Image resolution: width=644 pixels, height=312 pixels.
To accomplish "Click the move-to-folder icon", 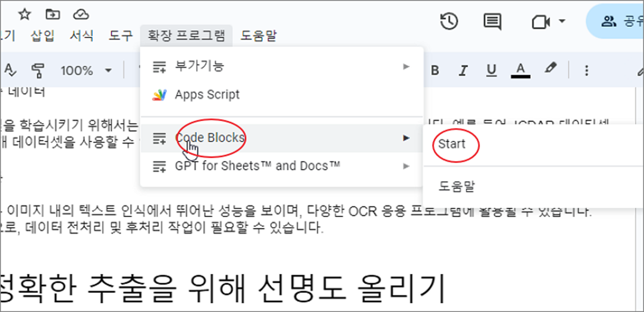I will click(52, 14).
